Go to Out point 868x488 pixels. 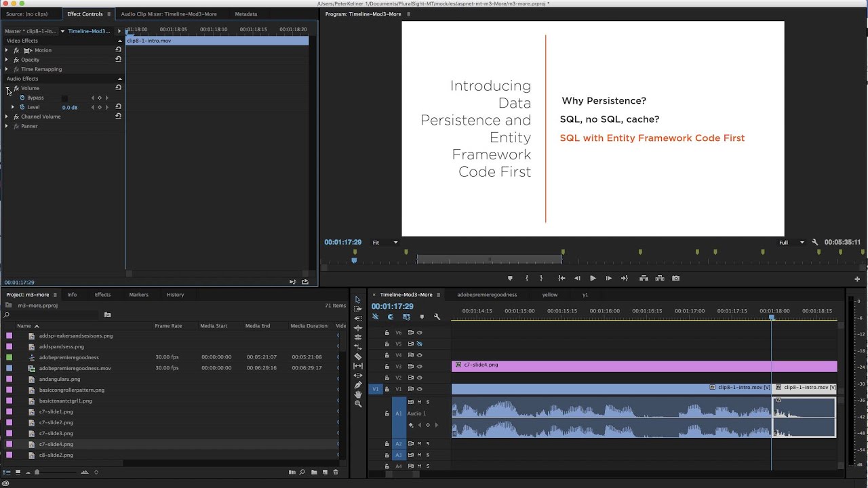point(624,278)
